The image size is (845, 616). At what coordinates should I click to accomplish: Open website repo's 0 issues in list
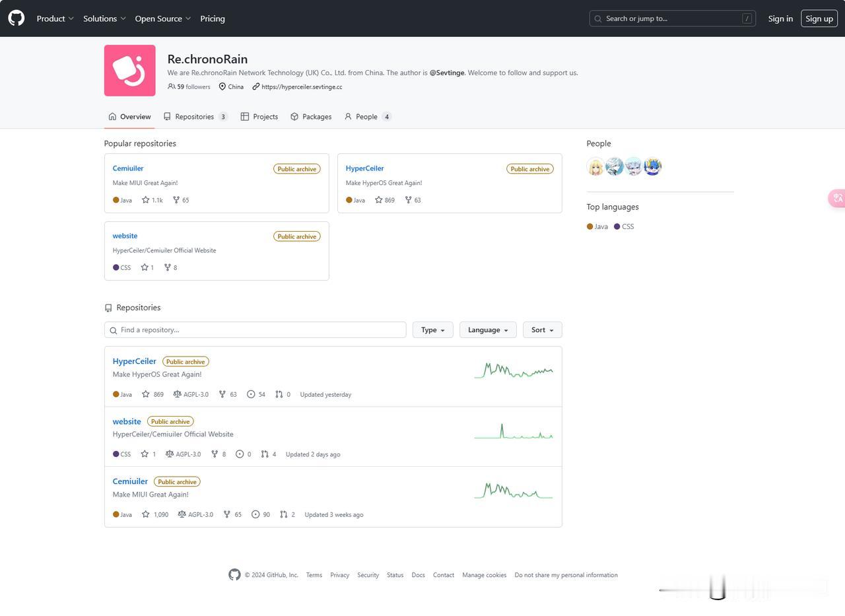[x=244, y=454]
